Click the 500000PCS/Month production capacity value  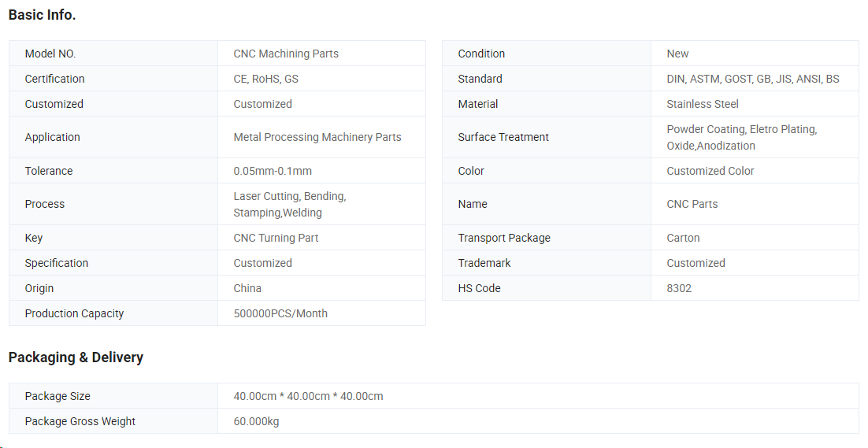(x=280, y=313)
